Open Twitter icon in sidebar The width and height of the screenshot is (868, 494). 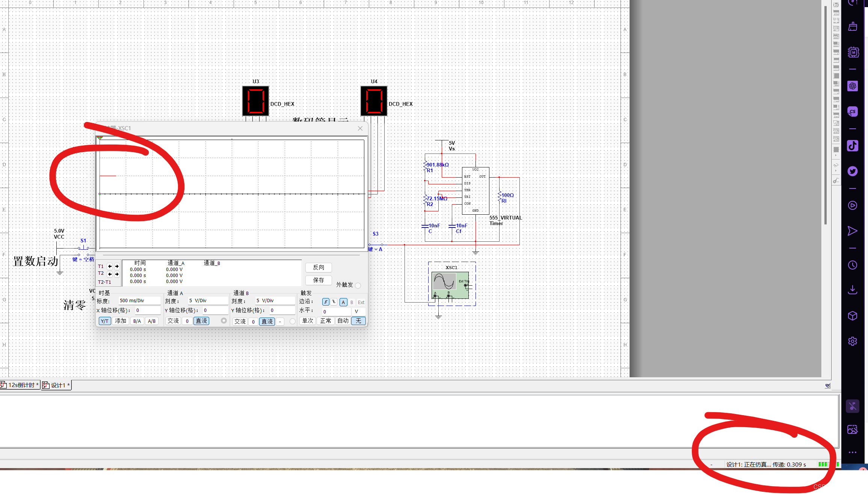point(852,171)
